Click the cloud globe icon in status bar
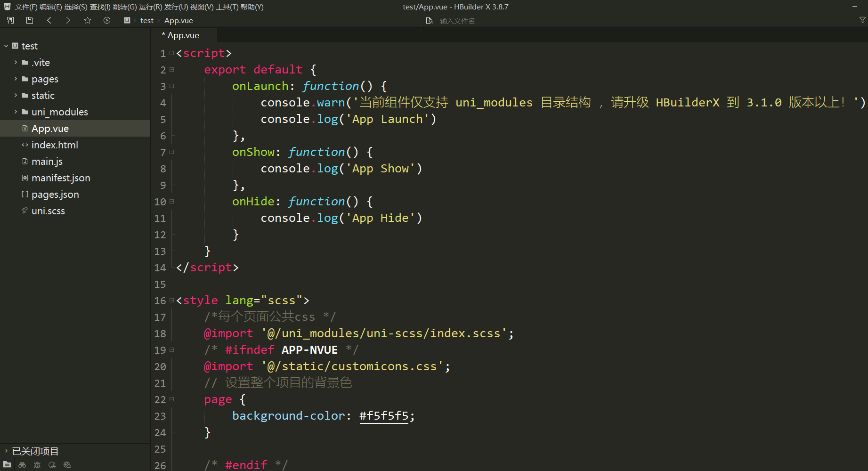868x471 pixels. click(x=67, y=465)
